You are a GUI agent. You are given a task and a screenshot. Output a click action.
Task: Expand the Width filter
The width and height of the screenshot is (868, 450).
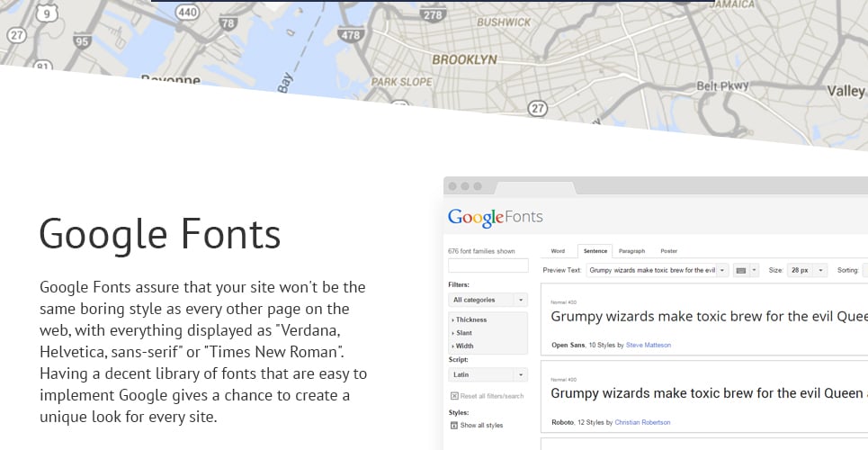click(x=462, y=346)
